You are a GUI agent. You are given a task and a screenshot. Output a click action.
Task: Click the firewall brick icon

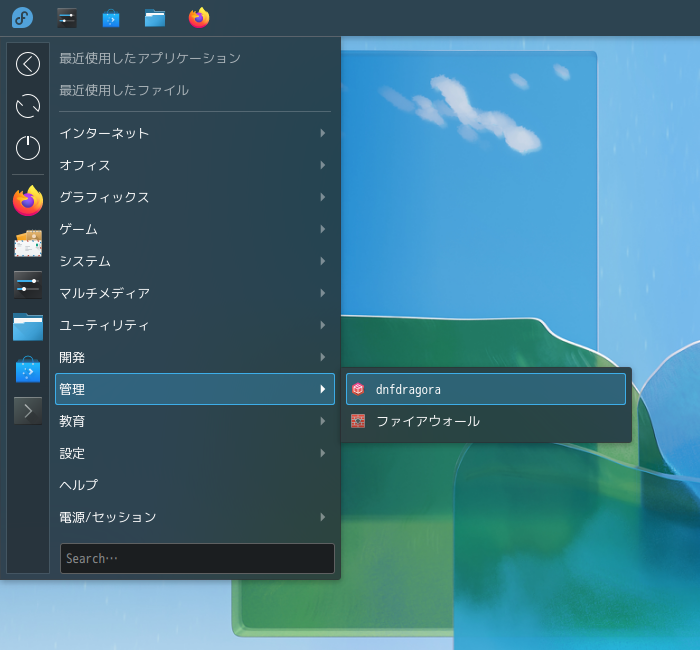[358, 421]
